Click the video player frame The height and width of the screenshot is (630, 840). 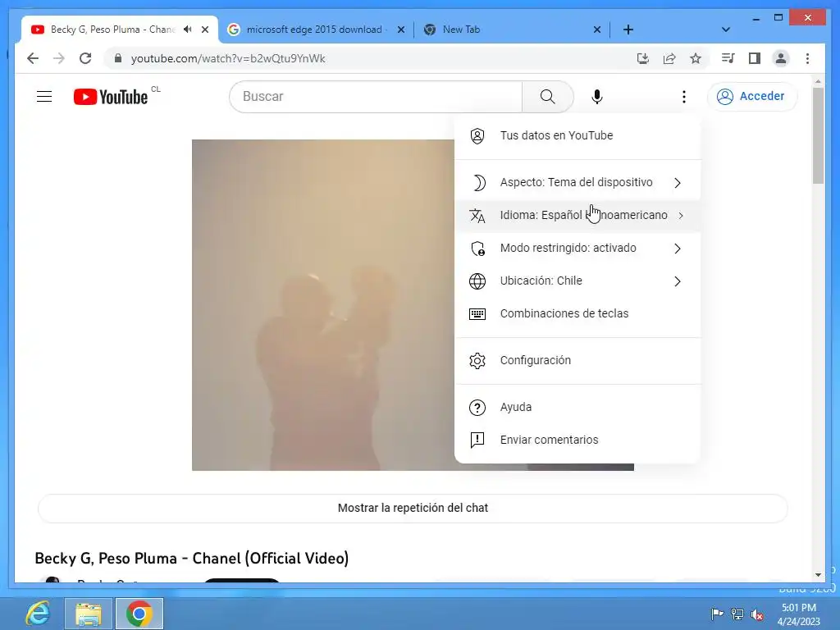pos(323,305)
